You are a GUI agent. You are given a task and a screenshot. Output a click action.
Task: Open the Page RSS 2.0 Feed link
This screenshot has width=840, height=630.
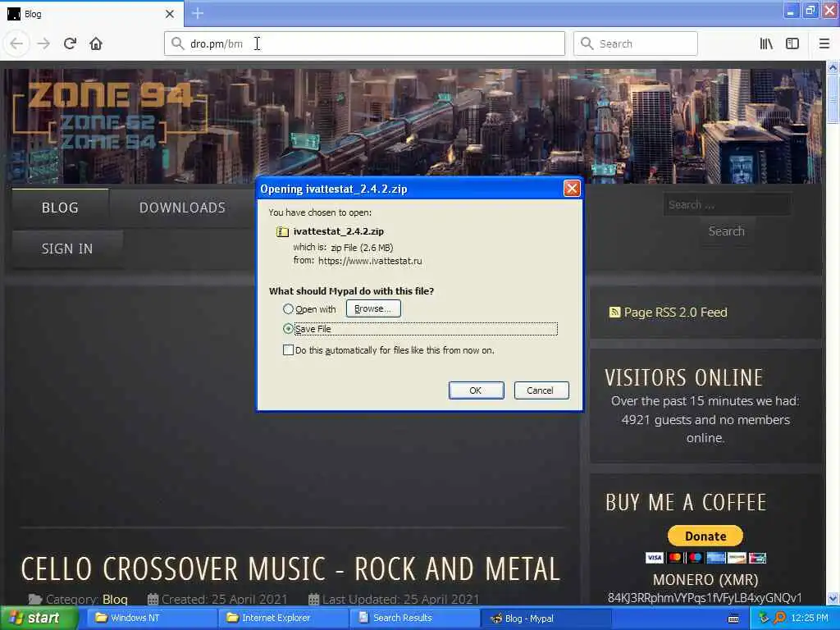[x=676, y=312]
